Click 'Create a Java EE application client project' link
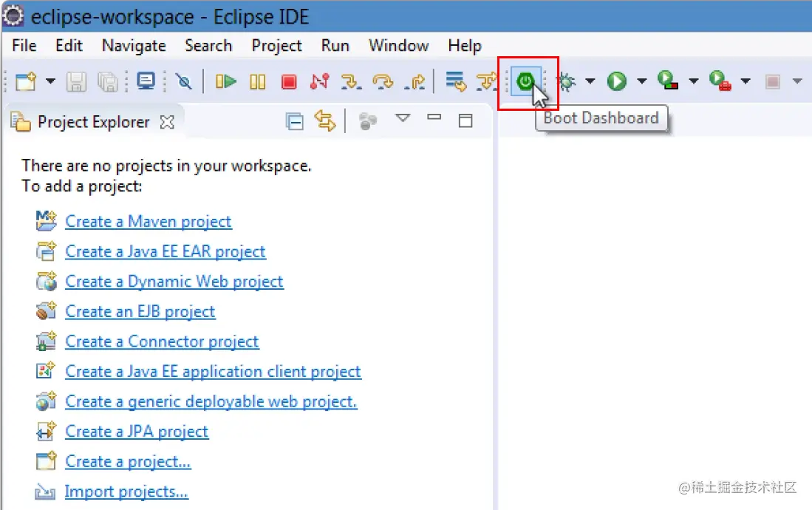 coord(213,372)
